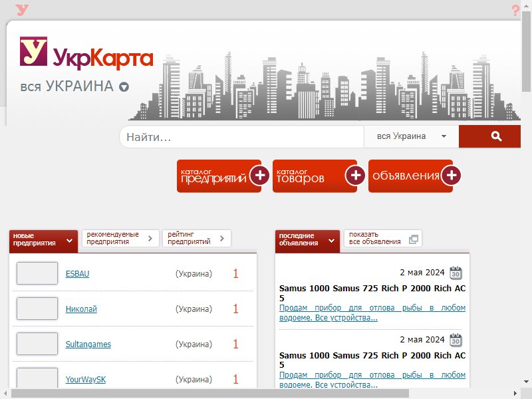Switch to рекомендуемые предприятия tab

(120, 238)
